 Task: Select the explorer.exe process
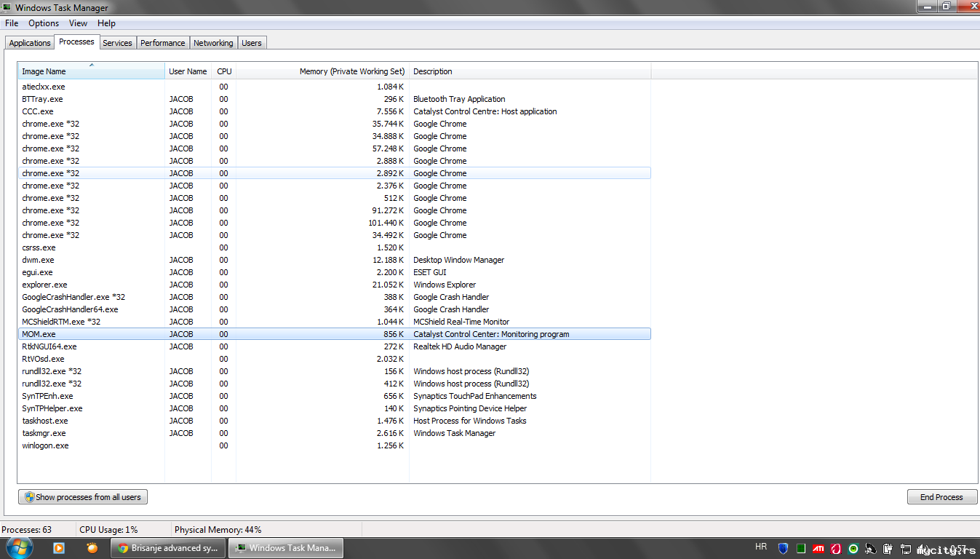(335, 285)
